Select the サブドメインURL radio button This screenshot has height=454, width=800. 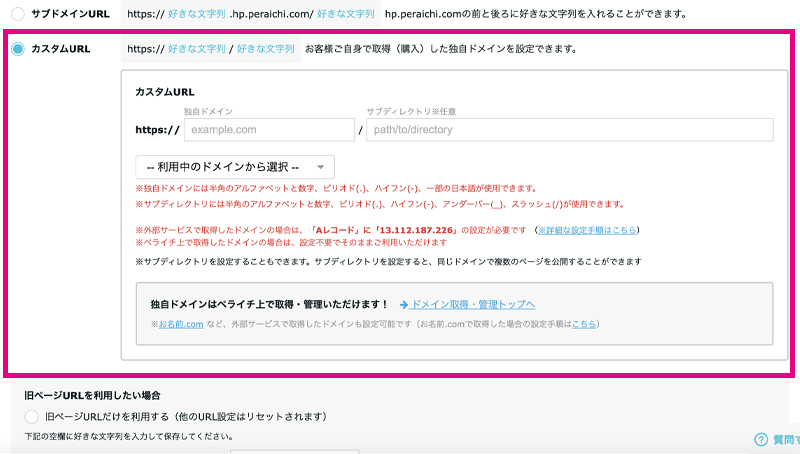(16, 14)
